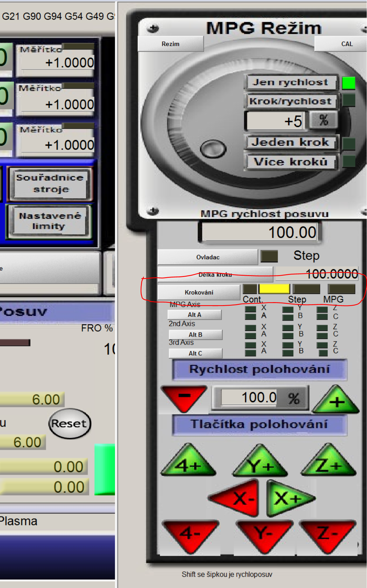Click the Rezim tab button
This screenshot has height=588, width=367.
pos(171,44)
